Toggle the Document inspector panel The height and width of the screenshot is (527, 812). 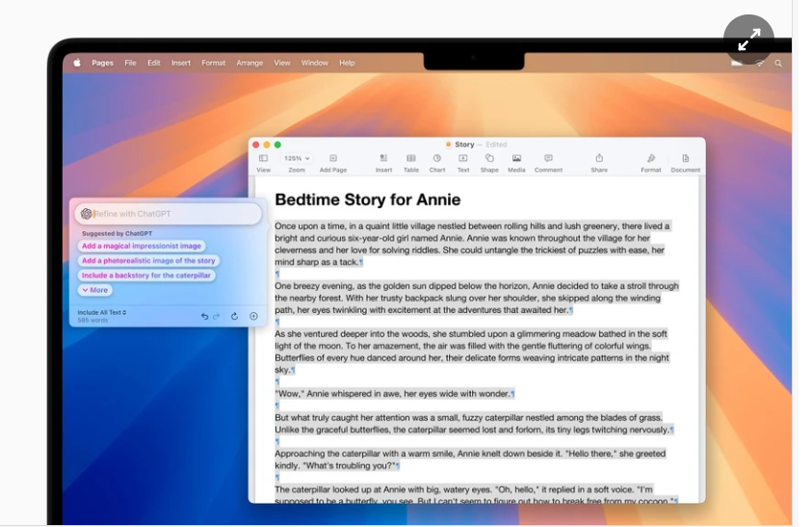coord(686,159)
